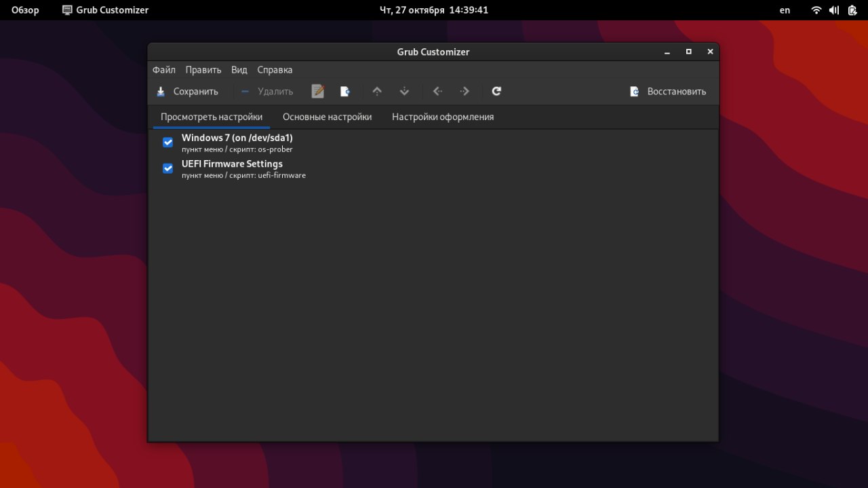
Task: Maximize the Grub Customizer window
Action: tap(689, 52)
